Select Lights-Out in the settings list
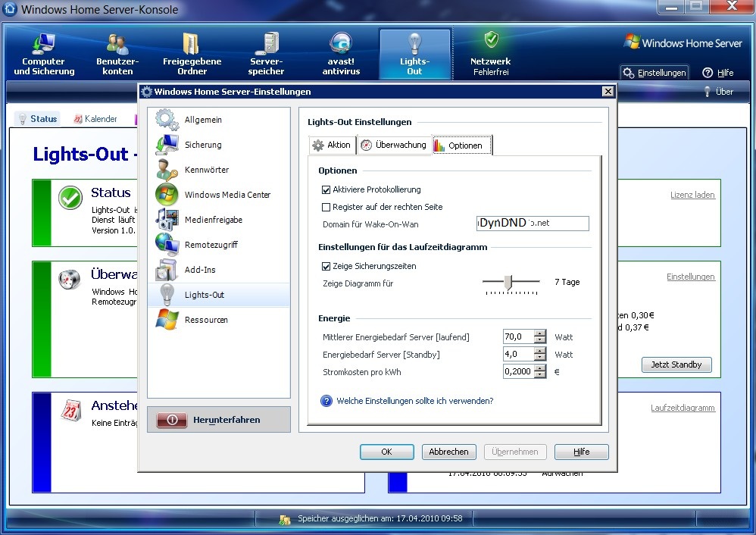 (218, 295)
